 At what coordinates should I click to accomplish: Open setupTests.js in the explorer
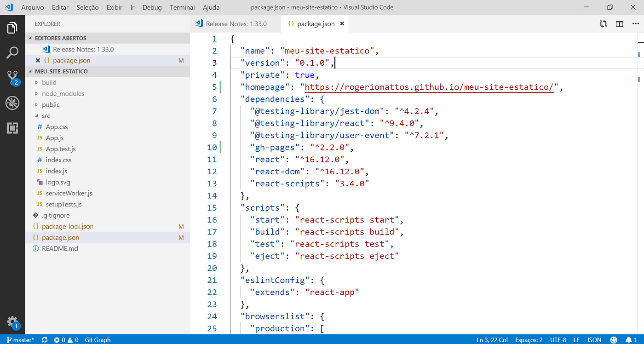point(107,204)
